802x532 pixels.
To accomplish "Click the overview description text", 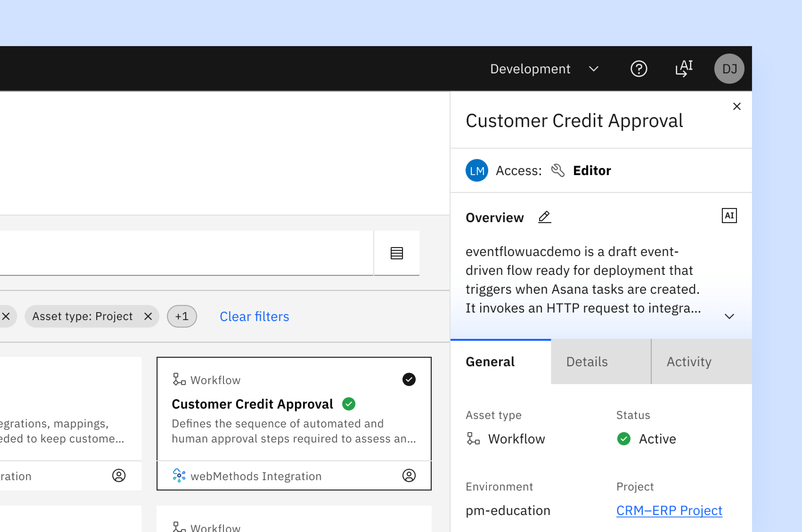I will [x=583, y=280].
